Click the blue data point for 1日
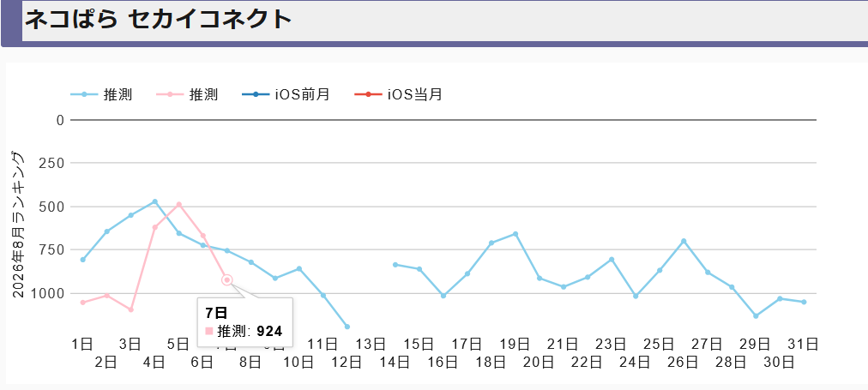 83,260
